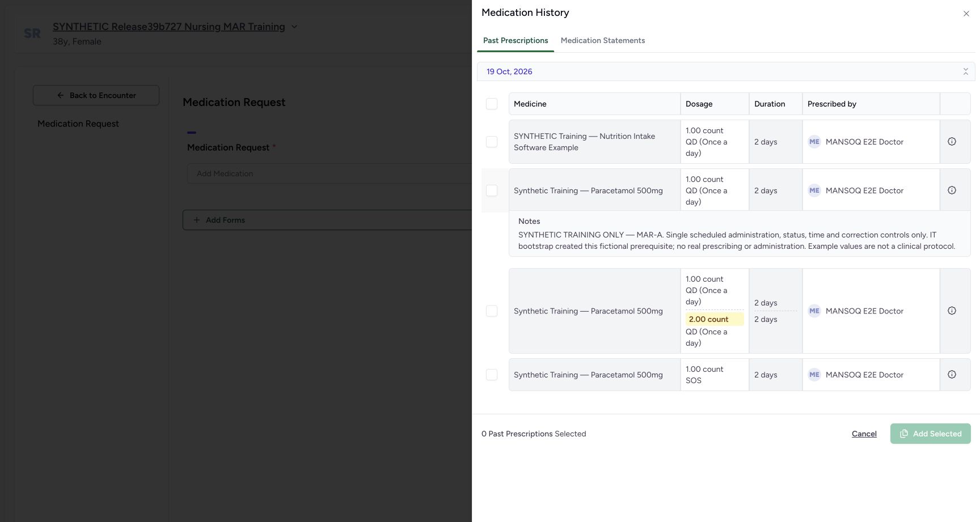The width and height of the screenshot is (980, 522).
Task: Open info for Paracetamol SOS row
Action: click(x=952, y=375)
